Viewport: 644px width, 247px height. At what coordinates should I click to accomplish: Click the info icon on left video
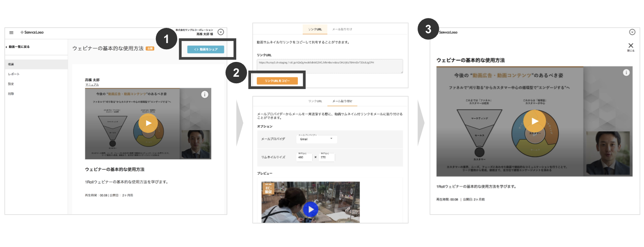(x=205, y=94)
